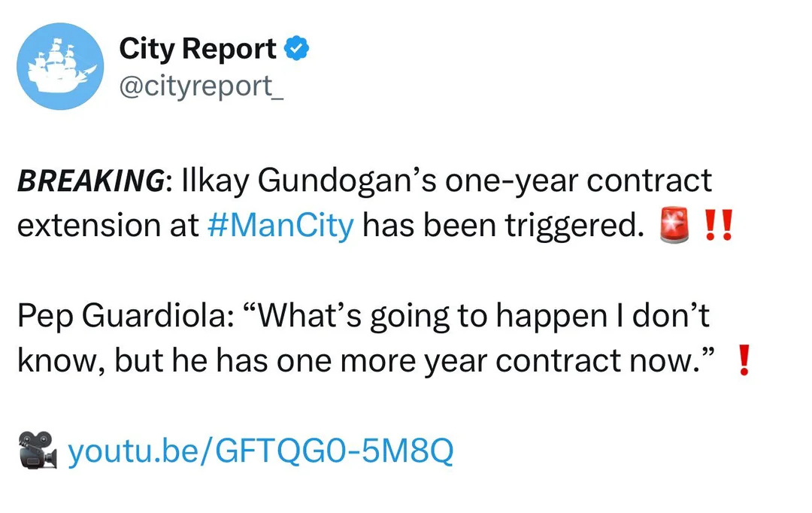Click the movie camera emoji

38,450
